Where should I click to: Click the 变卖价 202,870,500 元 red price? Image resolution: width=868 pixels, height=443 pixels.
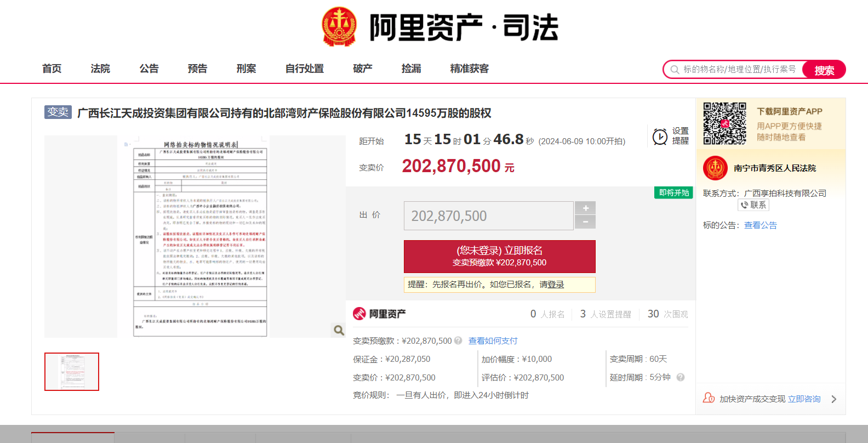(458, 166)
